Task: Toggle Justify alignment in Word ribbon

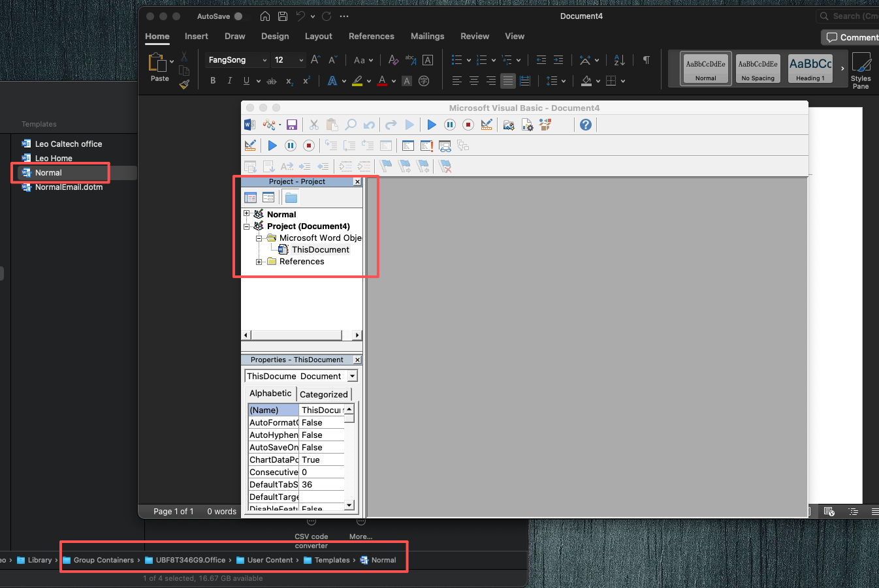Action: [x=508, y=81]
